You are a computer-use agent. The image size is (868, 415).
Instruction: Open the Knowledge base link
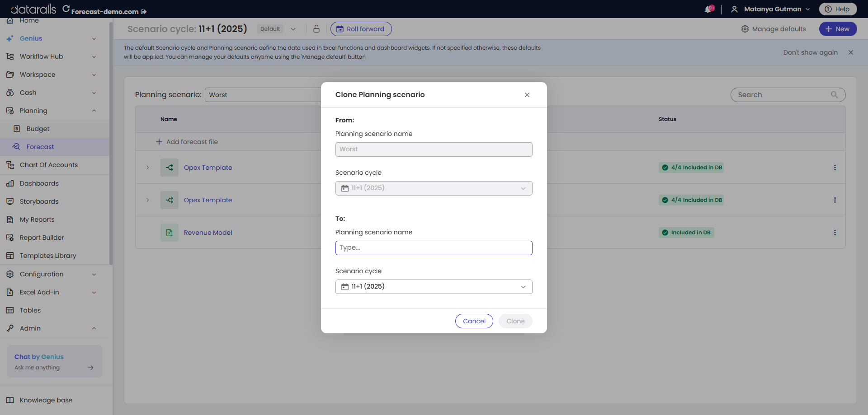click(46, 400)
